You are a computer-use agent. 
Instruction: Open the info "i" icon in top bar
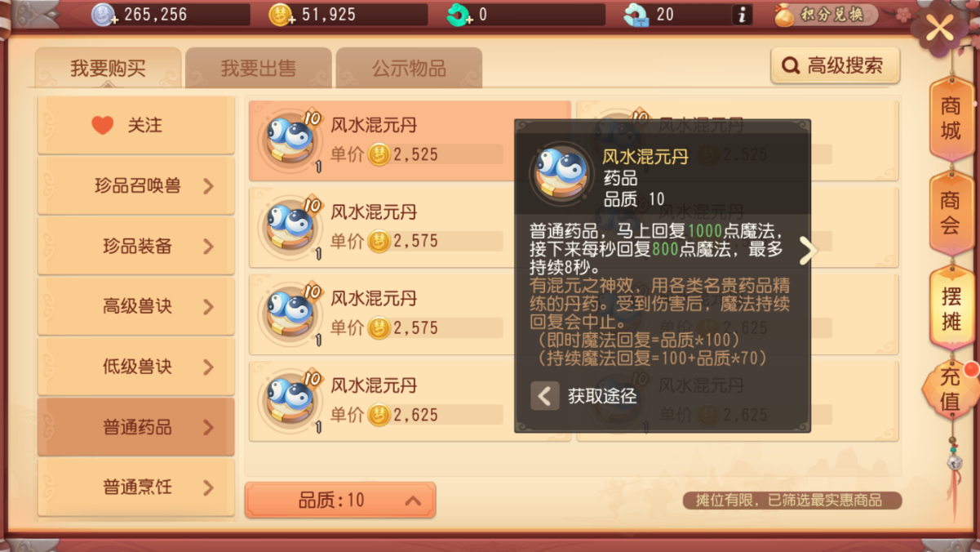click(x=741, y=15)
